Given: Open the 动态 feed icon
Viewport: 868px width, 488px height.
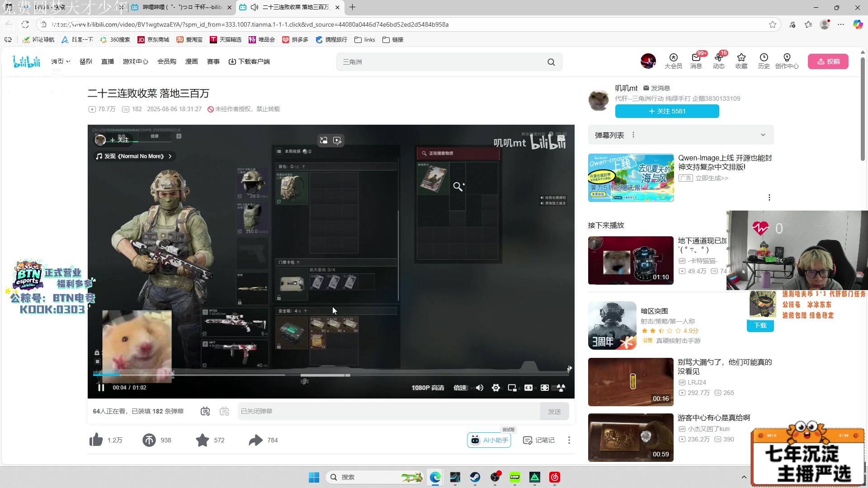Looking at the screenshot, I should [x=719, y=61].
